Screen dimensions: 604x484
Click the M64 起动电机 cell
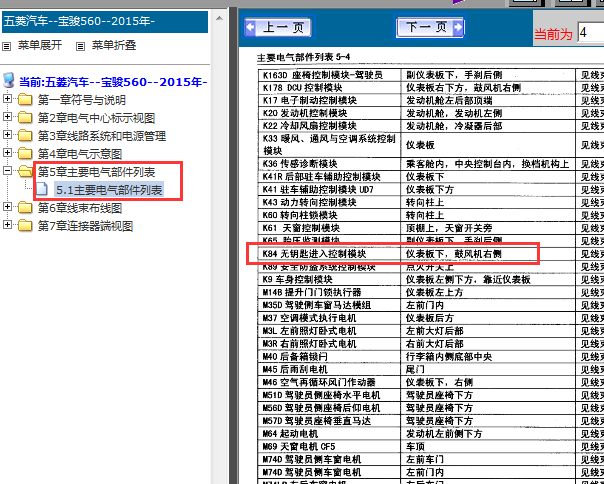tap(330, 434)
